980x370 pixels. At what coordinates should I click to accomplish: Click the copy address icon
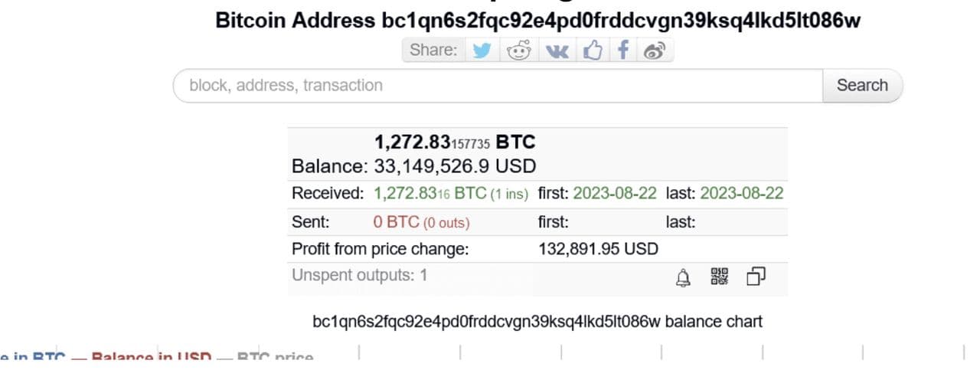coord(756,277)
